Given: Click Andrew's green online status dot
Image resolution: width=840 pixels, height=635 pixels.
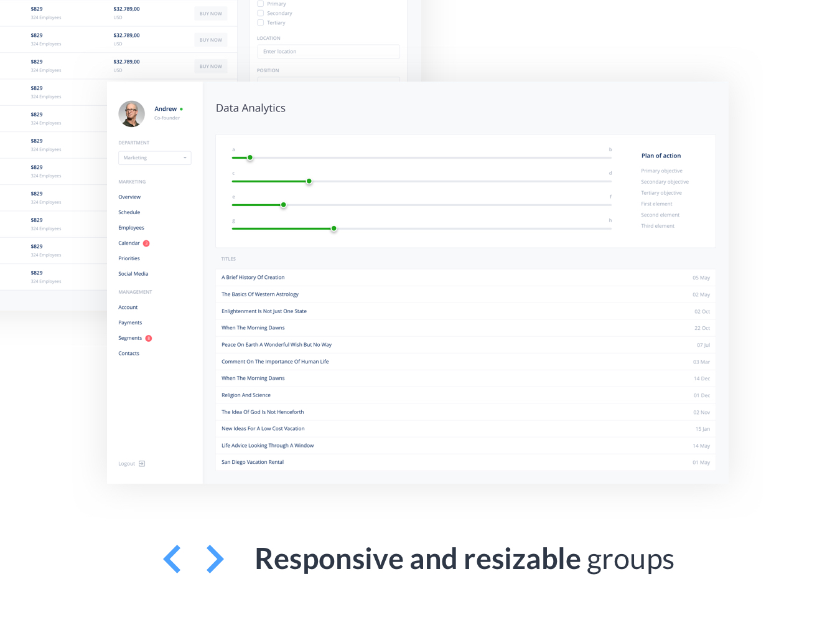Looking at the screenshot, I should [181, 109].
